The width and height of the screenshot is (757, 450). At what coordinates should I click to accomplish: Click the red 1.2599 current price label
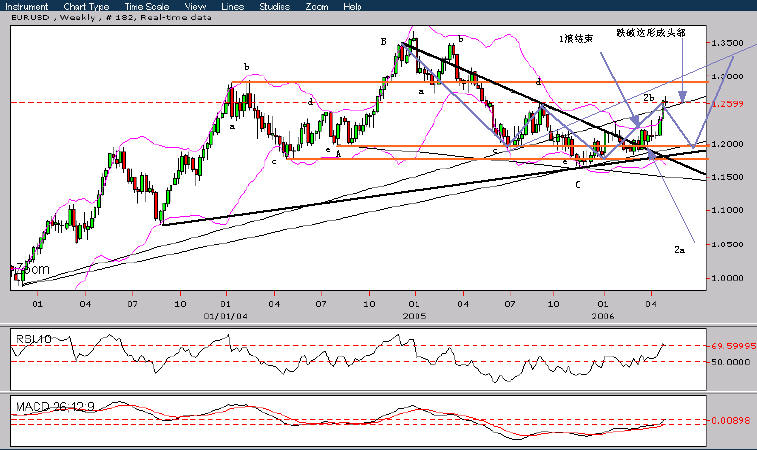pyautogui.click(x=727, y=103)
